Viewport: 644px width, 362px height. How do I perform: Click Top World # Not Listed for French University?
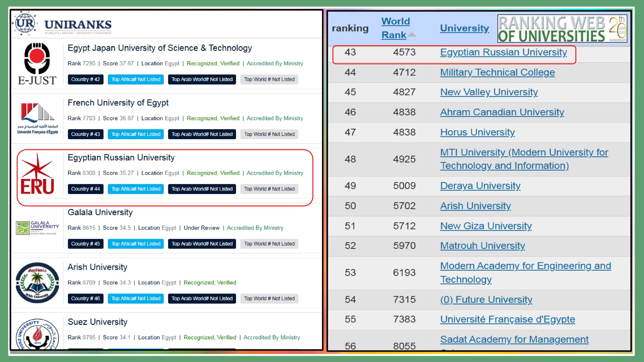(269, 134)
